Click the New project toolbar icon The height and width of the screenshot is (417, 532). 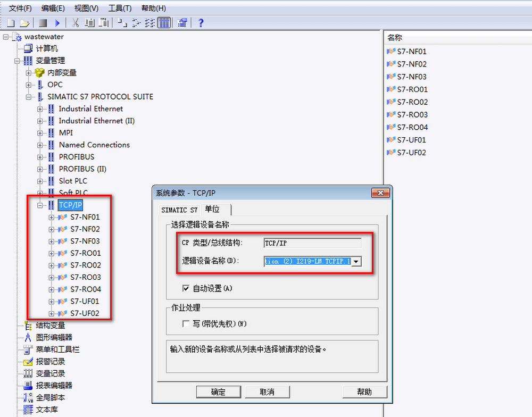[x=11, y=23]
